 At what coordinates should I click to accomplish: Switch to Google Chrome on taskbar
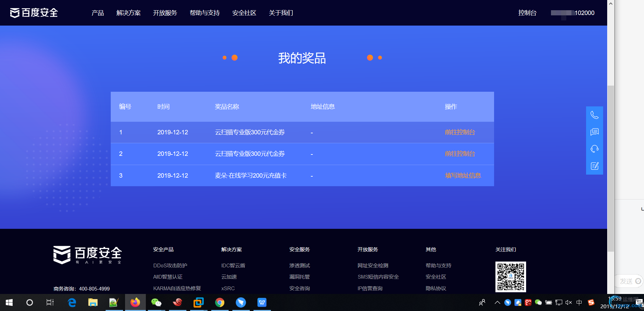coord(220,302)
